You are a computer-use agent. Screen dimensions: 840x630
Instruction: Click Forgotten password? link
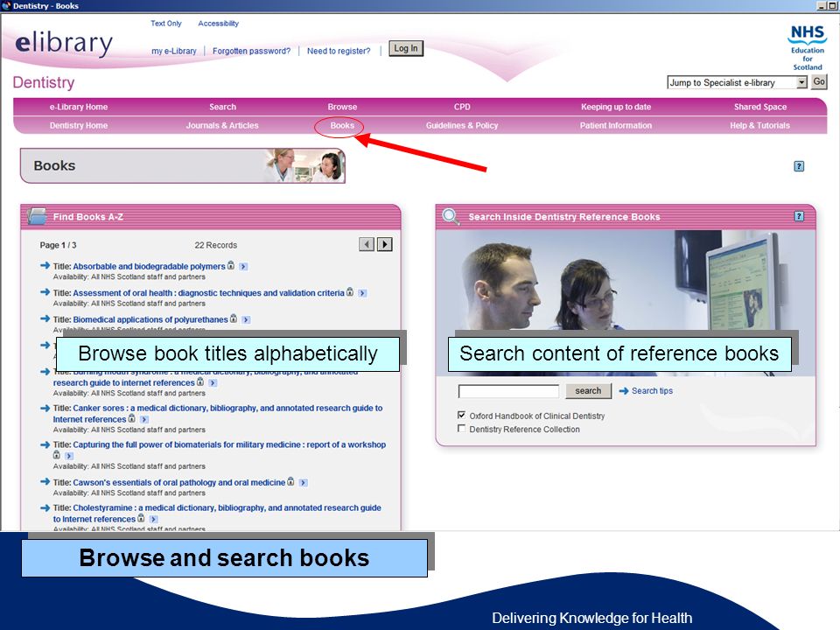(x=251, y=51)
